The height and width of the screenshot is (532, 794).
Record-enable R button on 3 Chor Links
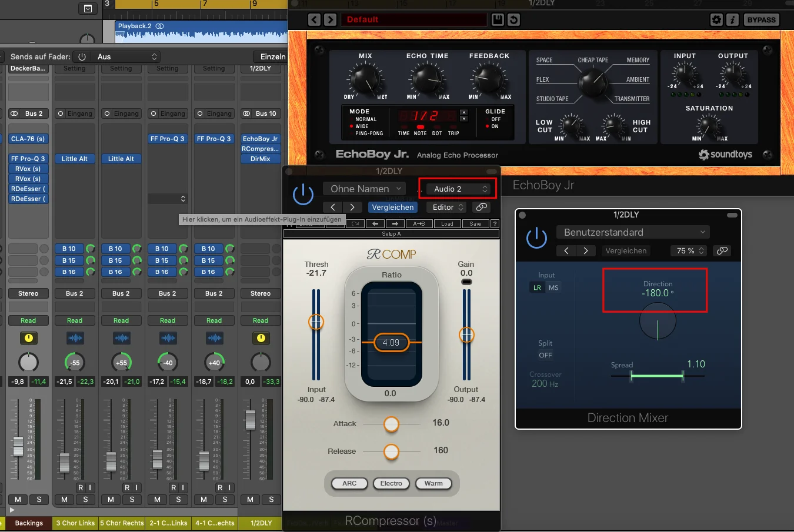[81, 487]
